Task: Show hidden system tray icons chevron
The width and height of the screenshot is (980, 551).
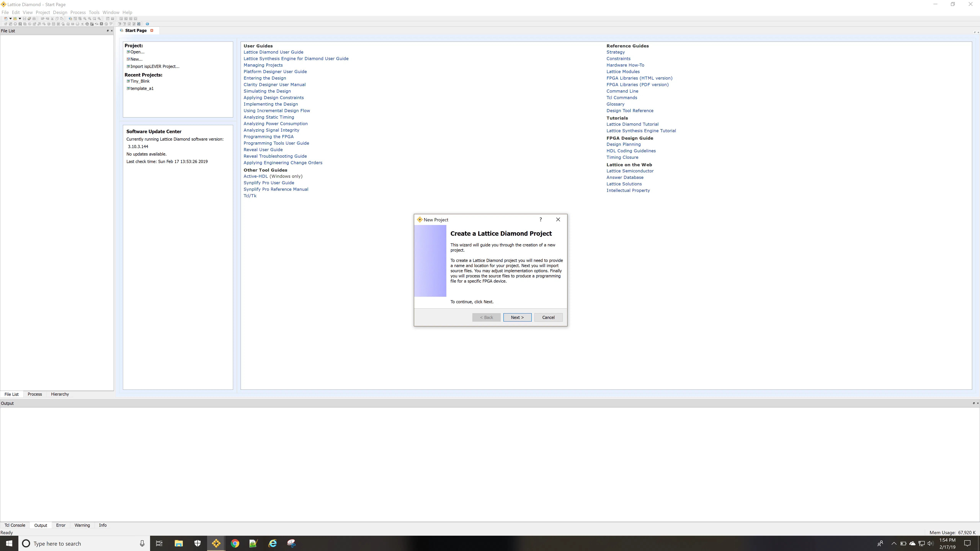Action: point(894,543)
